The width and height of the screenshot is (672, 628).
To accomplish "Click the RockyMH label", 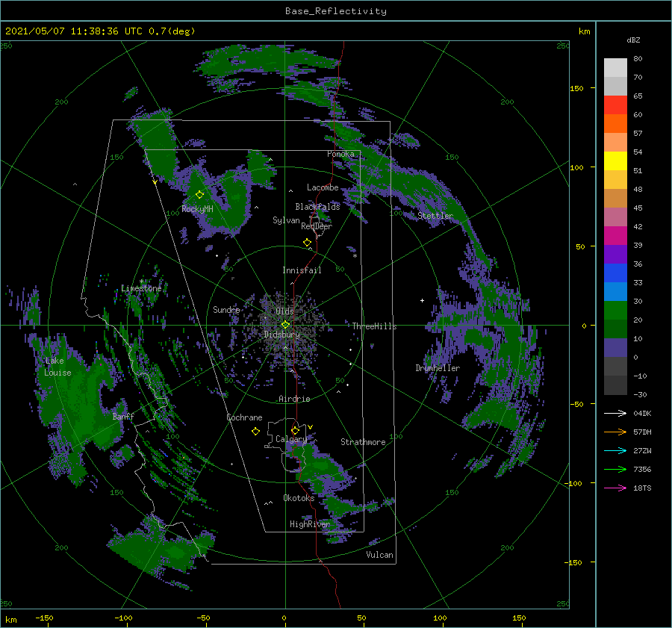I will click(x=197, y=209).
